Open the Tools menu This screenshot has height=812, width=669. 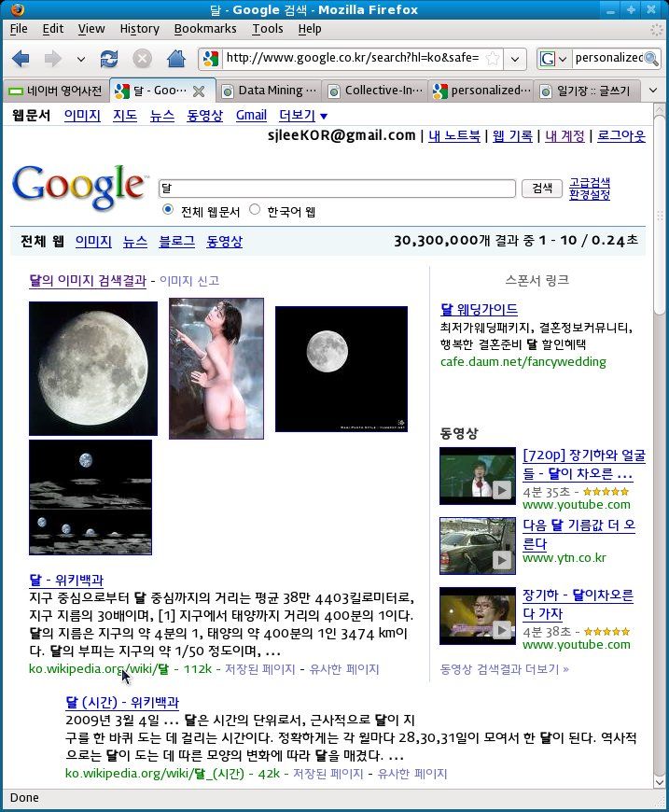(267, 29)
